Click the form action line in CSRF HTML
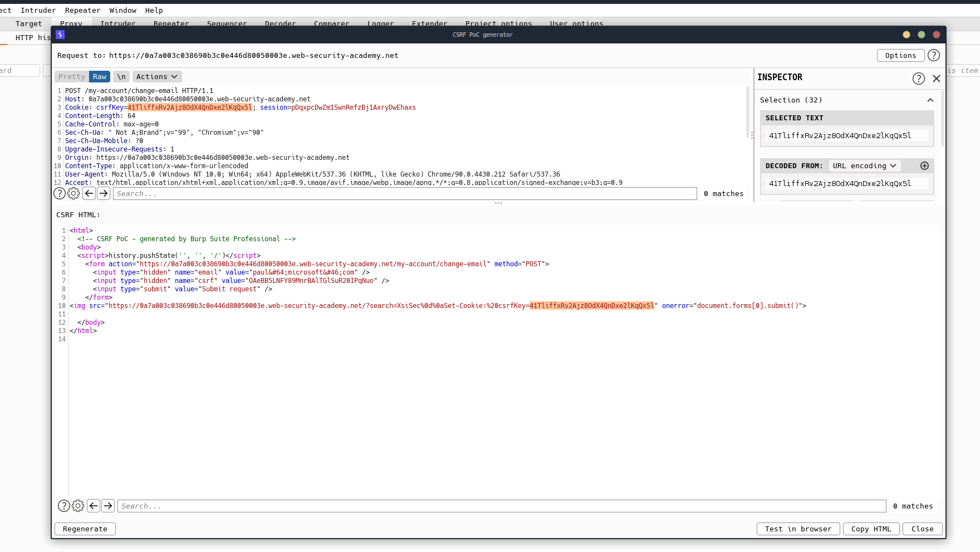Viewport: 980px width, 552px height. click(x=317, y=264)
